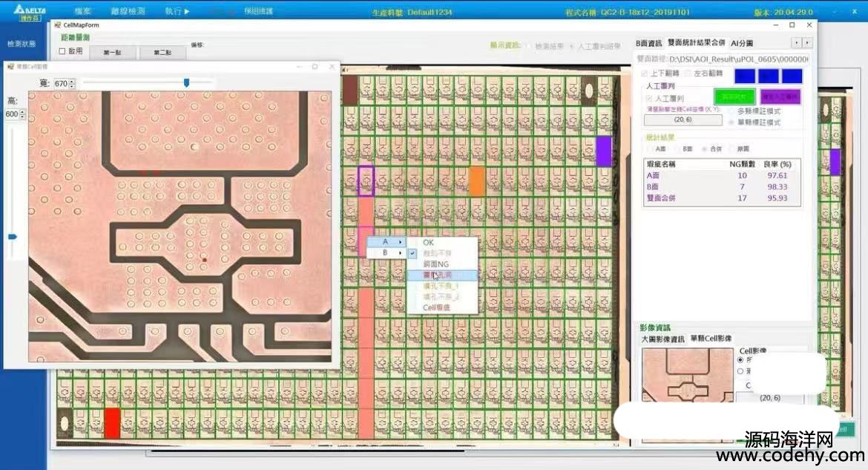Viewport: 868px width, 470px height.
Task: Choose the checked defect entry below OK
Action: click(x=442, y=253)
